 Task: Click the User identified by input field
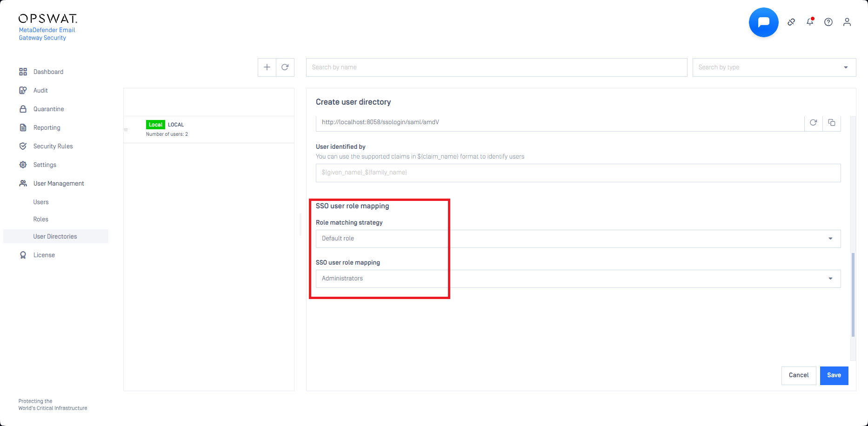[x=578, y=173]
